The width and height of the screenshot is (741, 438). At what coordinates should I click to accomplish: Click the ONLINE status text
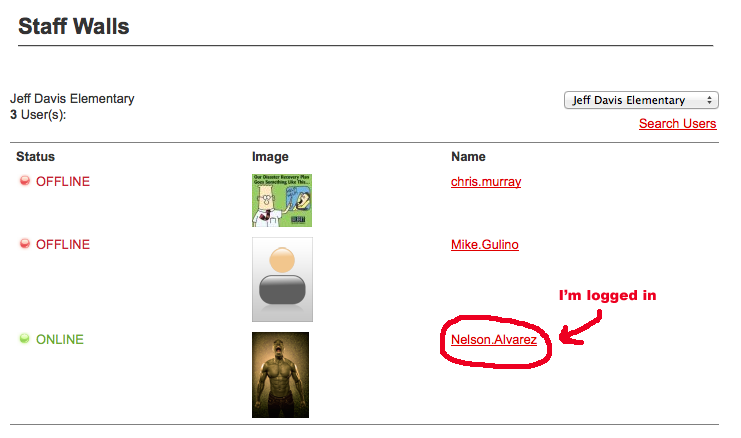click(x=60, y=339)
